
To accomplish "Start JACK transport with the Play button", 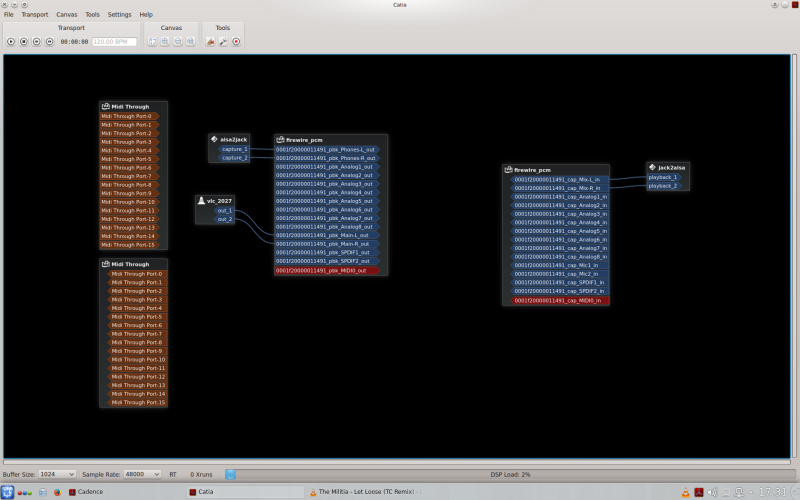I will click(11, 42).
